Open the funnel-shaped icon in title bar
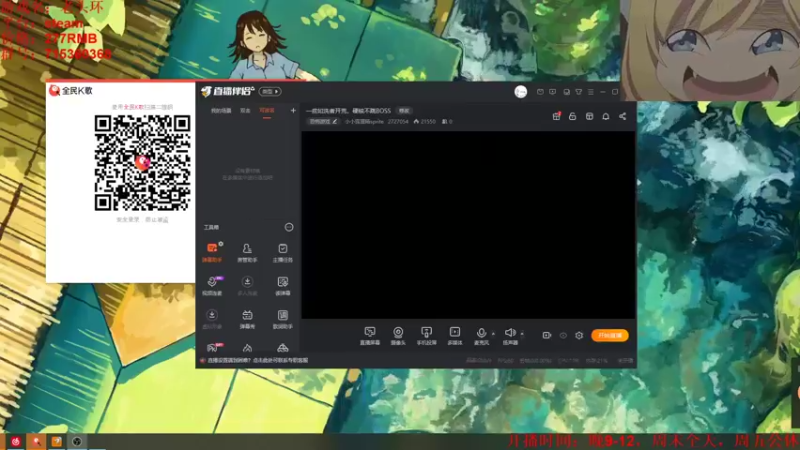 pos(579,92)
